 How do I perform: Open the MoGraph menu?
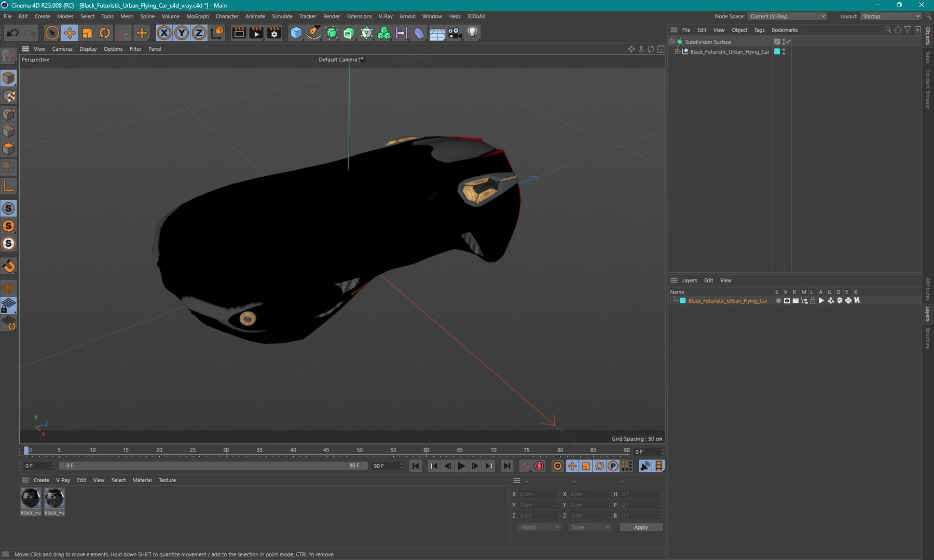point(197,16)
